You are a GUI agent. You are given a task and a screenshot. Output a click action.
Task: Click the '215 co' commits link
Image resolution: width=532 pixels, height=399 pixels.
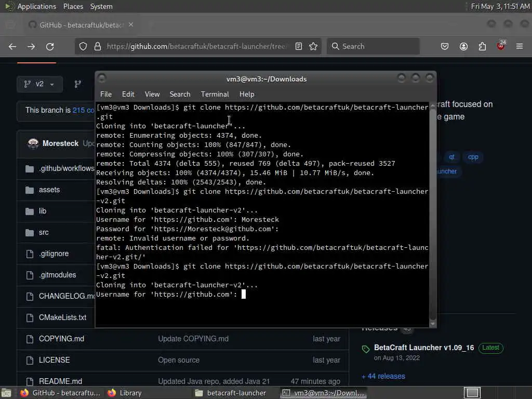pos(84,110)
